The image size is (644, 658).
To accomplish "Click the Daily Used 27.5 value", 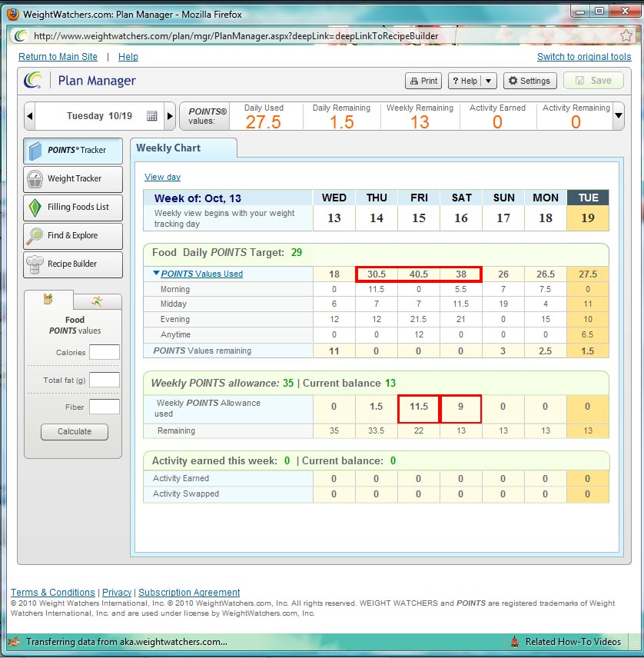I will pyautogui.click(x=263, y=122).
